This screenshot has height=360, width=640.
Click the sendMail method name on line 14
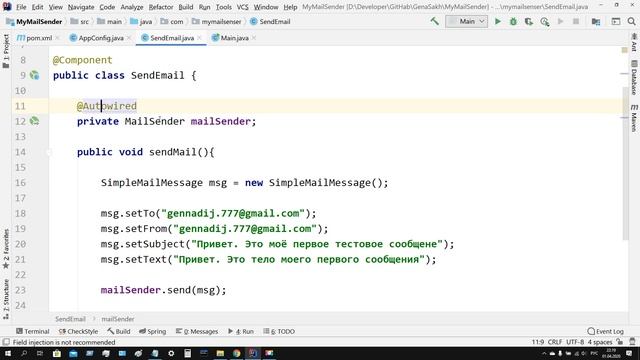tap(173, 152)
